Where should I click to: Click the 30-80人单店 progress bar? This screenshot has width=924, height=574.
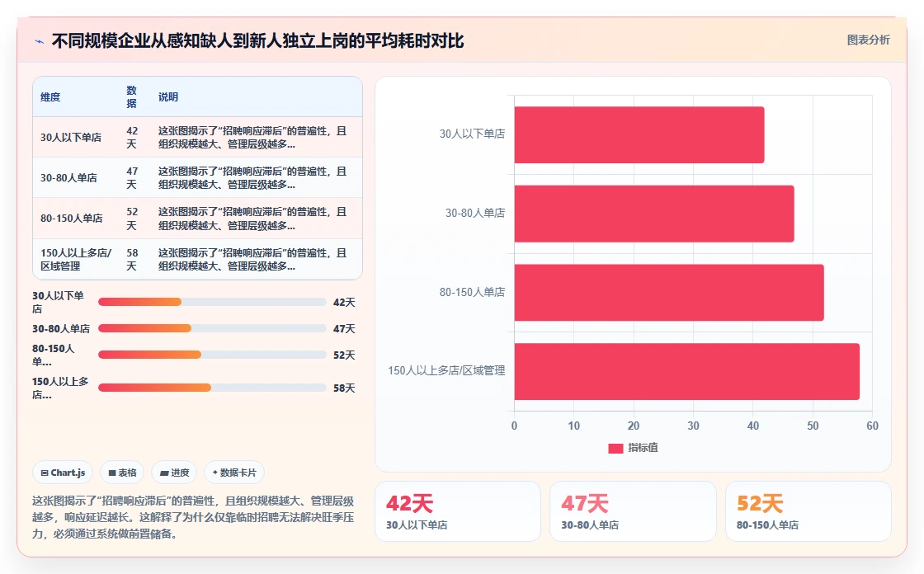(212, 328)
